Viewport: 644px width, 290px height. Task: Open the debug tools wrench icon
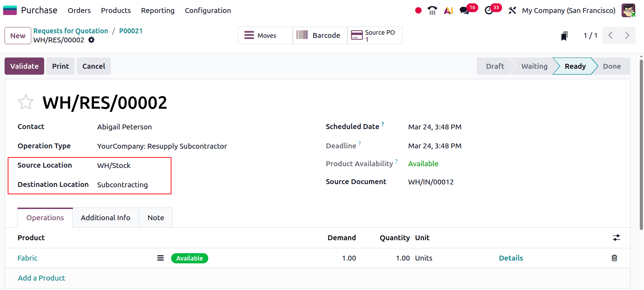(x=512, y=11)
